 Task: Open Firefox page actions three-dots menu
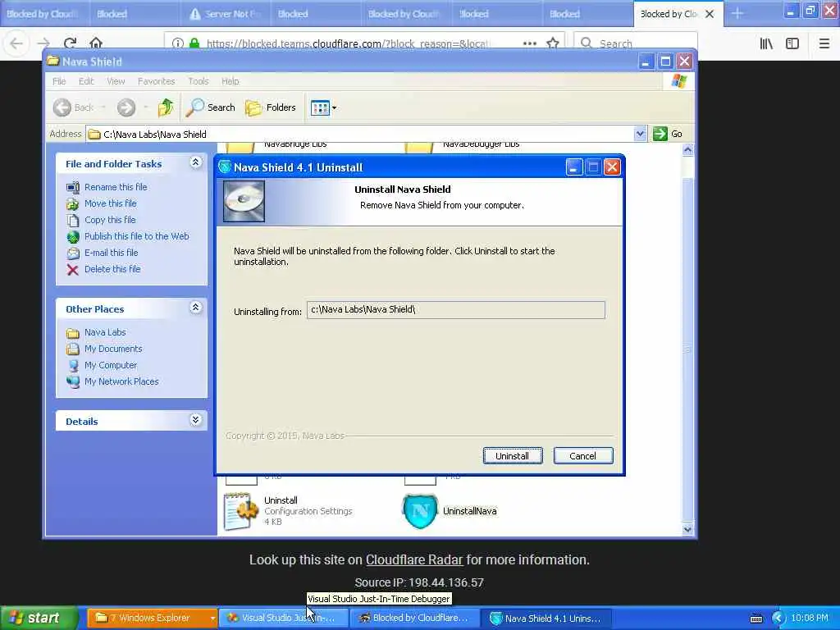529,43
